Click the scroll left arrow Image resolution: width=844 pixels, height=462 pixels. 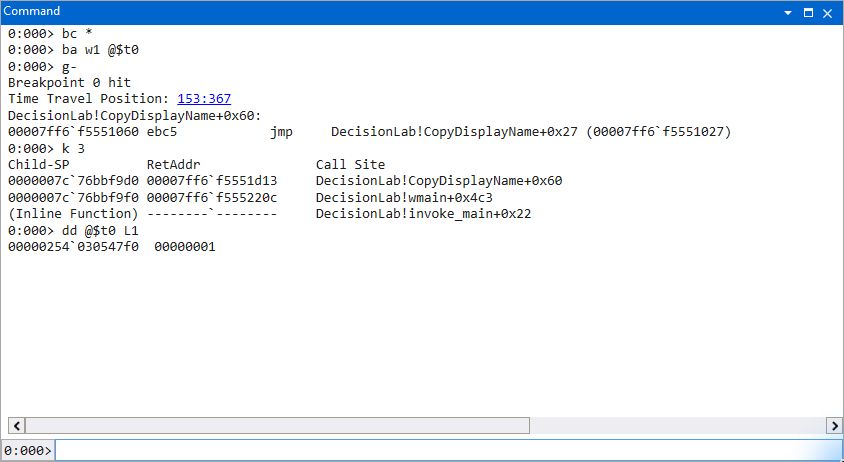[x=17, y=426]
